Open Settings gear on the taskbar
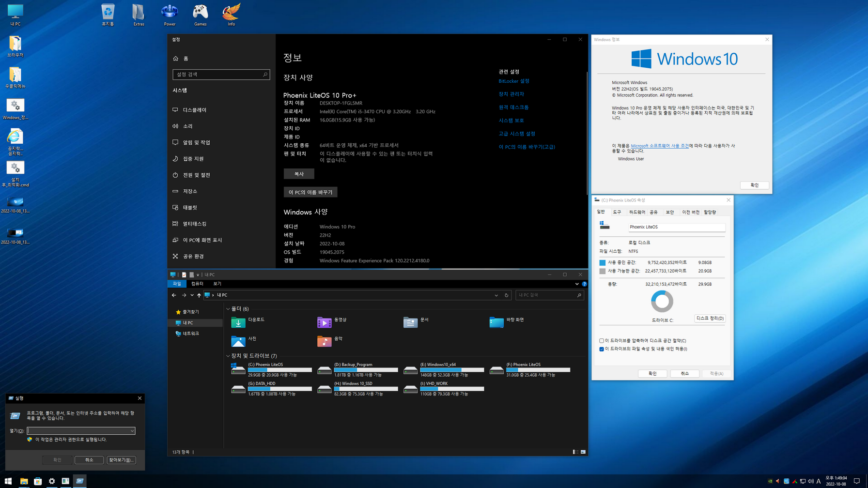The height and width of the screenshot is (488, 868). pyautogui.click(x=52, y=481)
